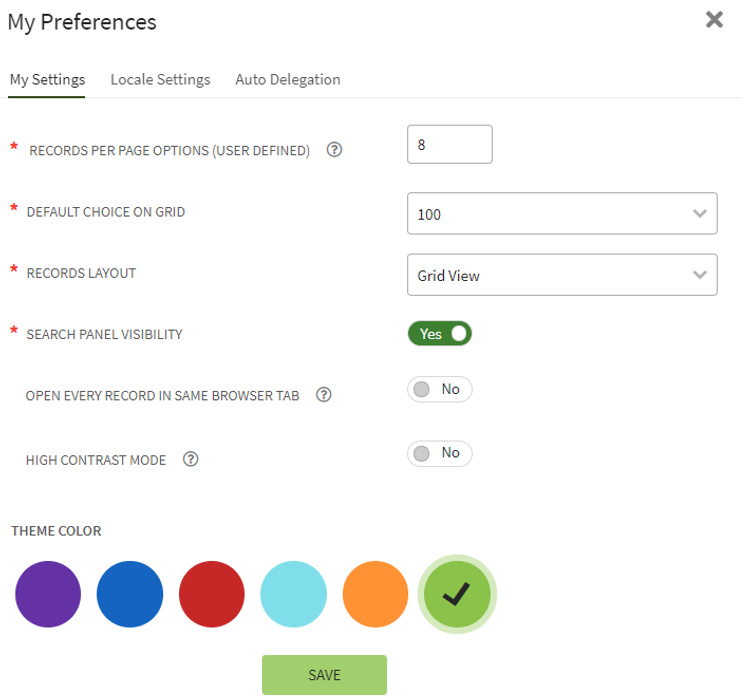Screen dimensions: 750x700
Task: Pick the orange theme color
Action: [x=376, y=594]
